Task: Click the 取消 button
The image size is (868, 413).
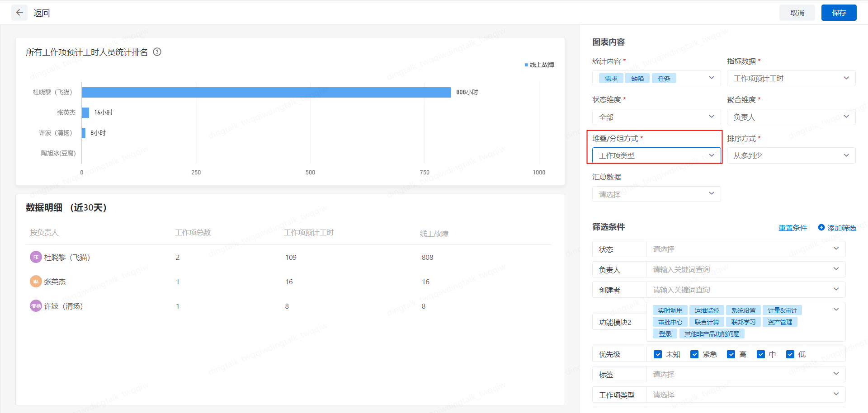Action: point(797,13)
